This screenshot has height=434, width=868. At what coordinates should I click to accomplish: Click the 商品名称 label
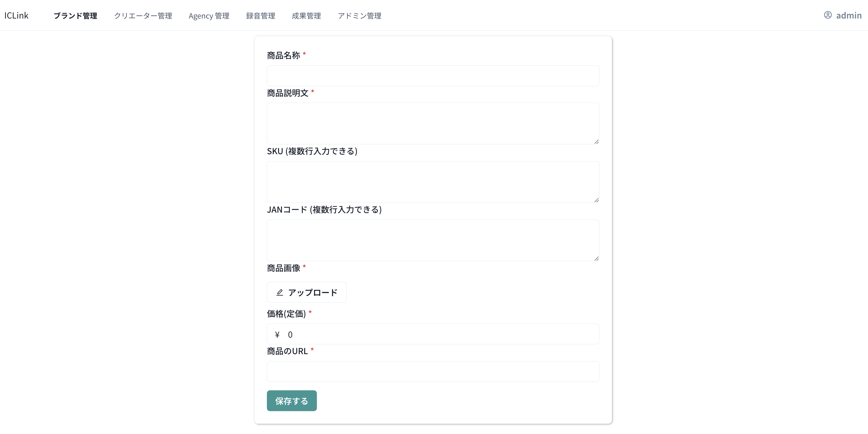(x=283, y=55)
